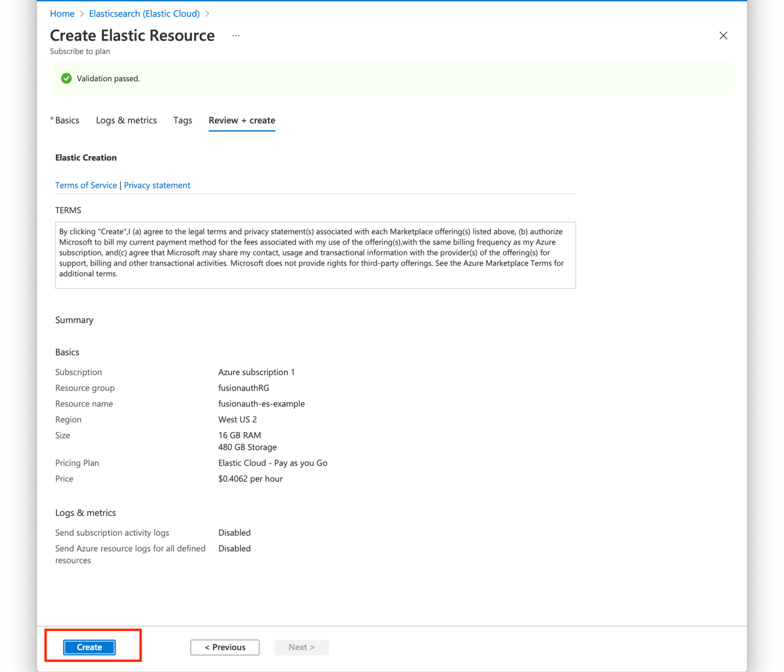Image resolution: width=784 pixels, height=672 pixels.
Task: Open the Privacy statement link
Action: tap(157, 185)
